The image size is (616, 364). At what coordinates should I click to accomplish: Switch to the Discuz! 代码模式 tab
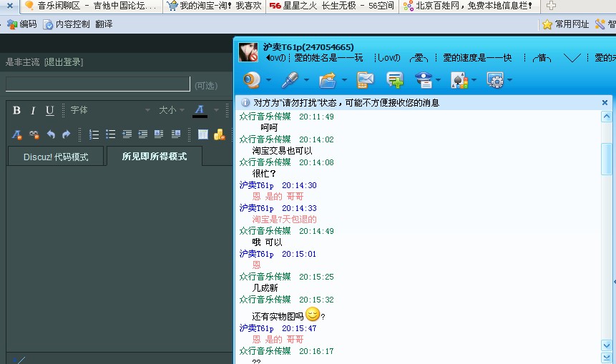56,157
